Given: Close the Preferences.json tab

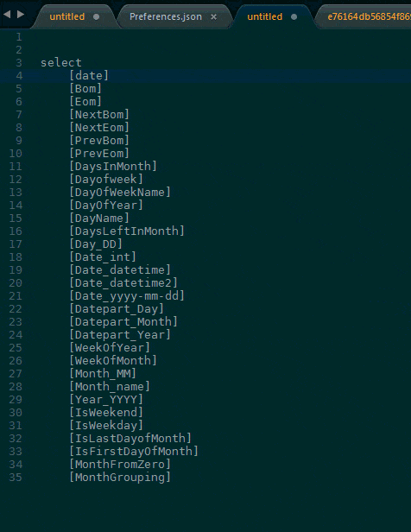Looking at the screenshot, I should click(x=213, y=16).
